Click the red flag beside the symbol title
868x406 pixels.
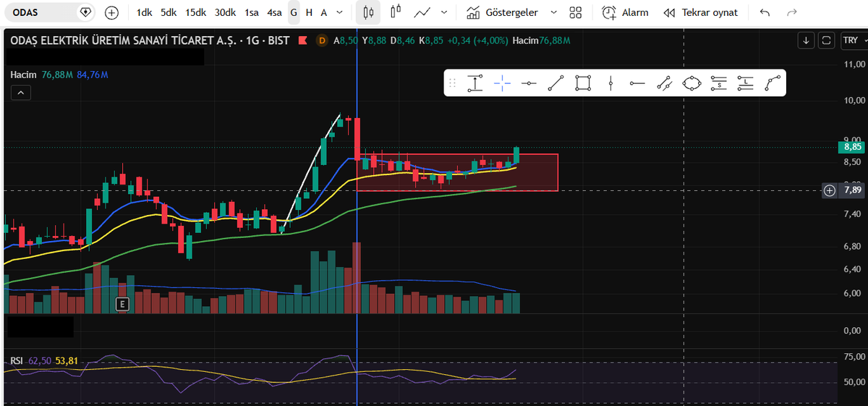(302, 41)
